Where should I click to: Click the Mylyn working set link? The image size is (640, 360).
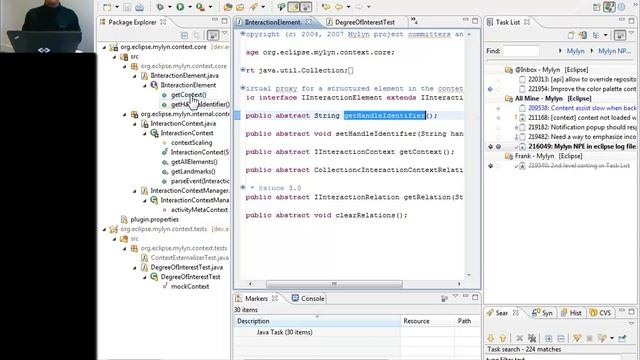click(x=576, y=51)
